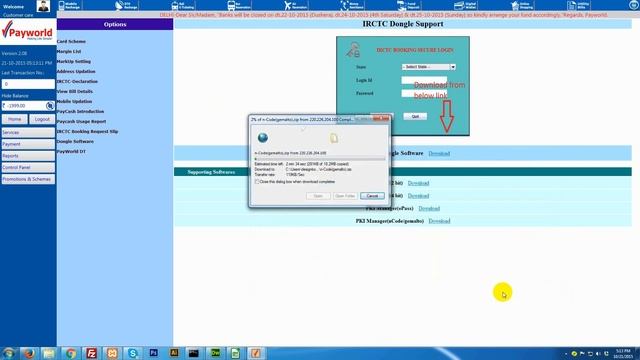This screenshot has height=360, width=640.
Task: Click Quit in IRCTC login panel
Action: pyautogui.click(x=415, y=116)
